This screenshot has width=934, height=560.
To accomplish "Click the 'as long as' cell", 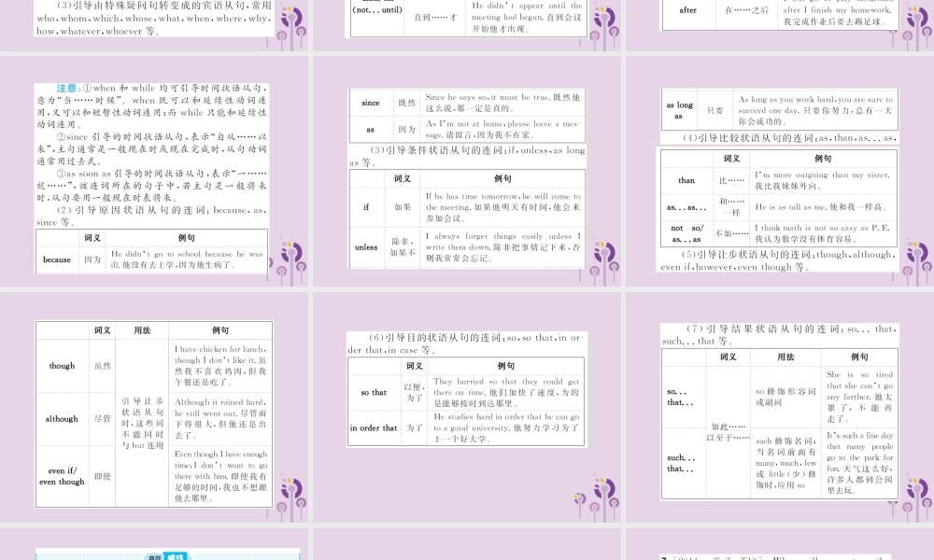I will coord(679,111).
